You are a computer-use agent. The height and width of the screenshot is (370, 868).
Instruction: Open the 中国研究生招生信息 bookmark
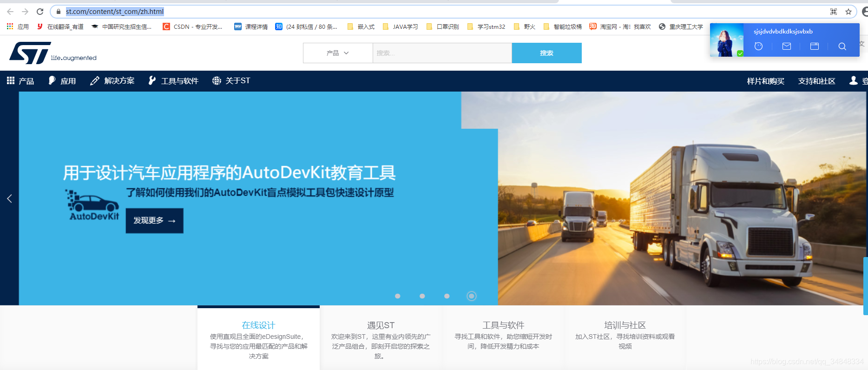(x=121, y=26)
